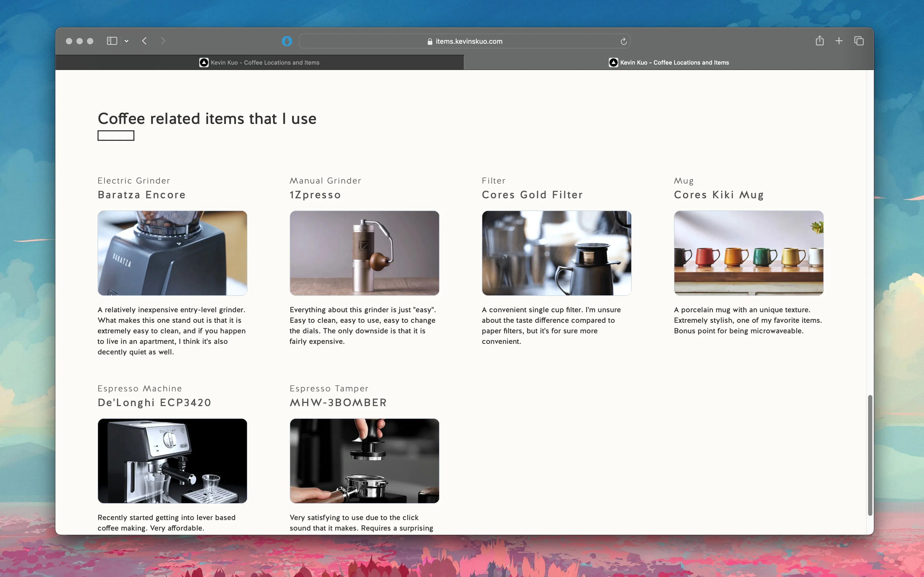Click the MHW-3BOMBER tamper image

coord(364,461)
